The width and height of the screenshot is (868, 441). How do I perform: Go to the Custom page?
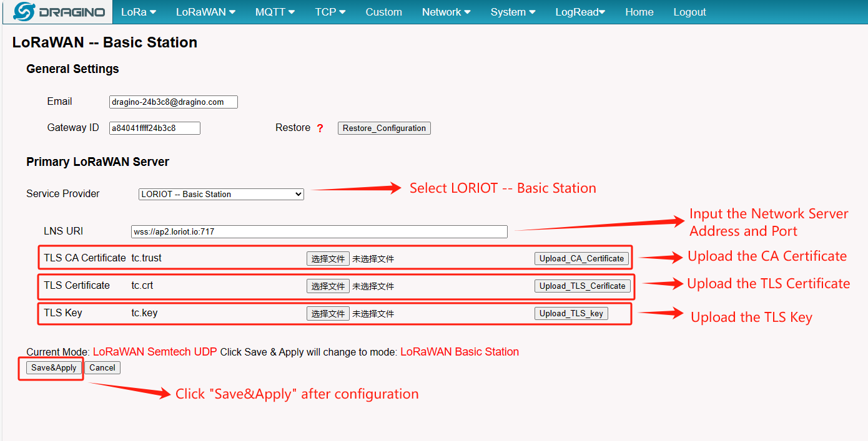coord(383,12)
